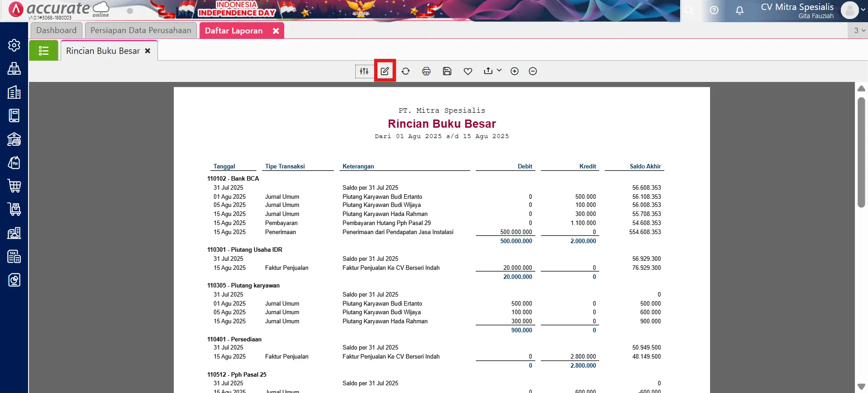Click the vertical scrollbar down arrow
The width and height of the screenshot is (868, 393).
(861, 387)
